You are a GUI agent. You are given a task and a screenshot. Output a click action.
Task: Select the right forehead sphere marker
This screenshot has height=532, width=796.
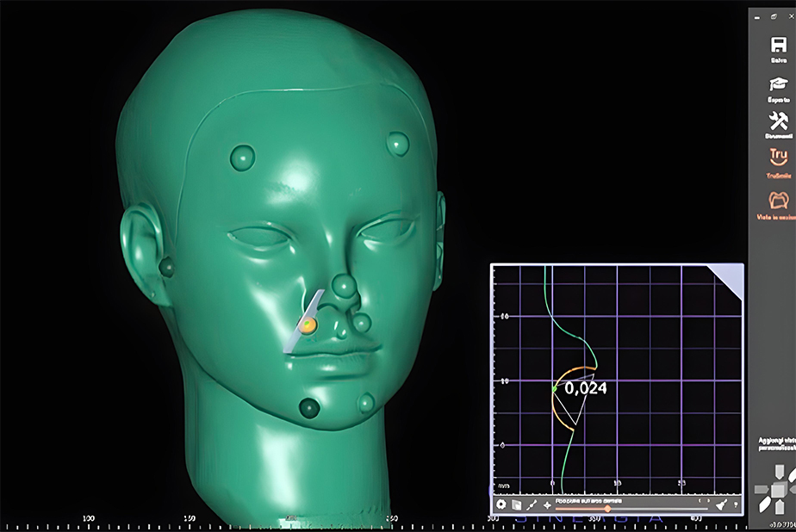pos(398,144)
